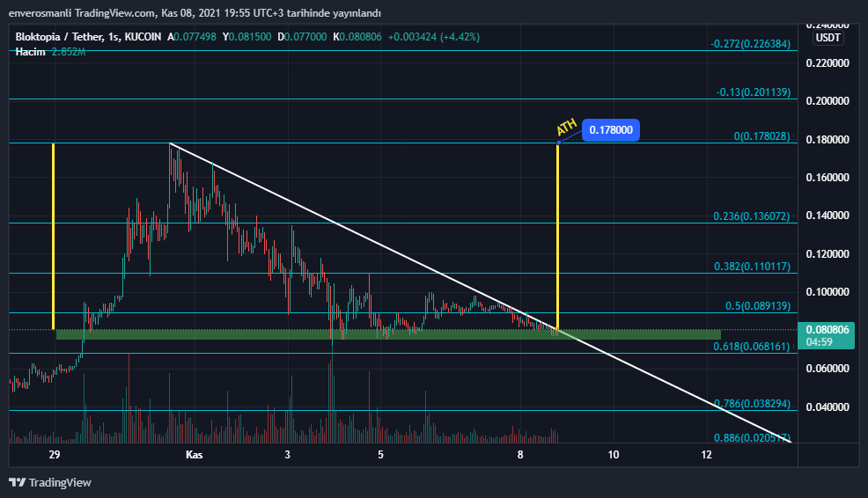Click the enverosmanli publisher header text

195,12
